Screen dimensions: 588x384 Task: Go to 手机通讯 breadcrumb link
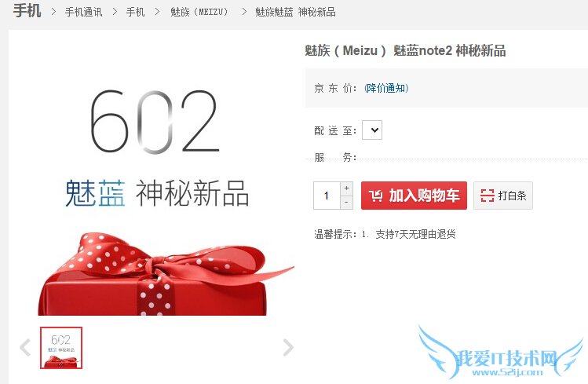coord(83,12)
